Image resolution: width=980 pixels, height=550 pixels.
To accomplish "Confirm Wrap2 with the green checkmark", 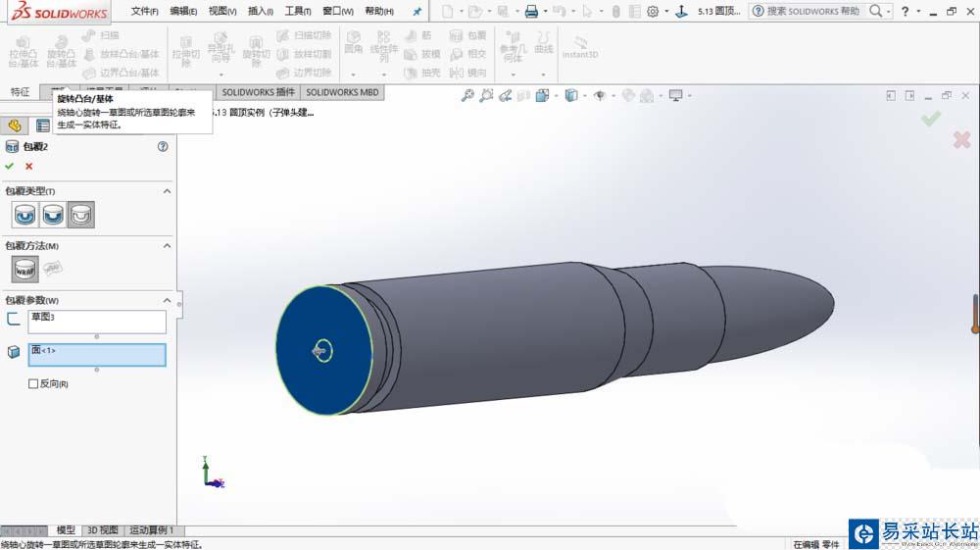I will (x=10, y=167).
